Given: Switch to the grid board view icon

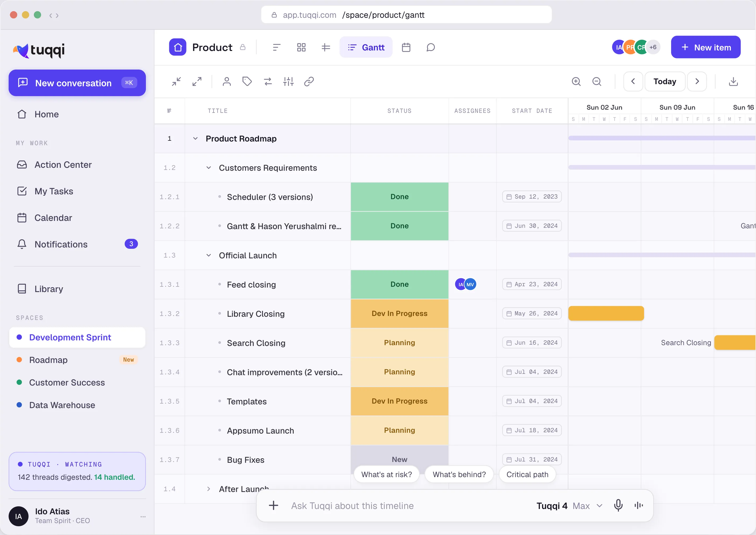Looking at the screenshot, I should click(x=301, y=48).
